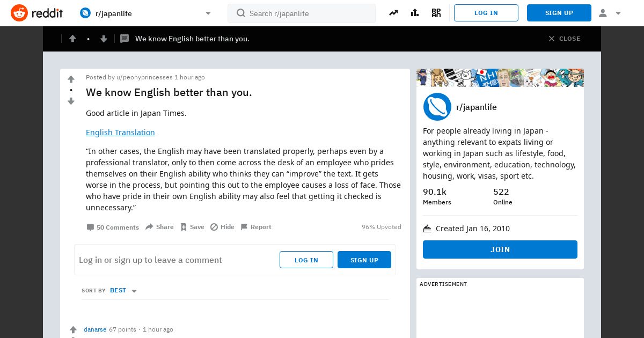Report the post with flag icon
The height and width of the screenshot is (338, 644).
pyautogui.click(x=255, y=227)
